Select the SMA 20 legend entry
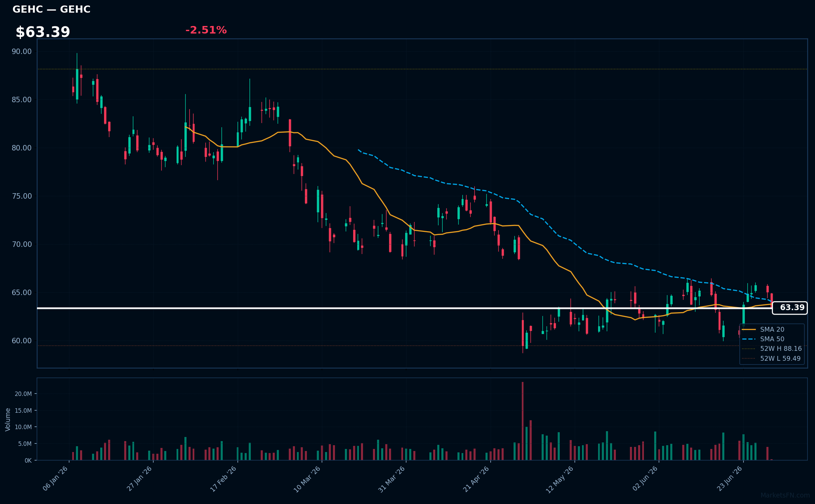Screen dimensions: 815x504 772,329
